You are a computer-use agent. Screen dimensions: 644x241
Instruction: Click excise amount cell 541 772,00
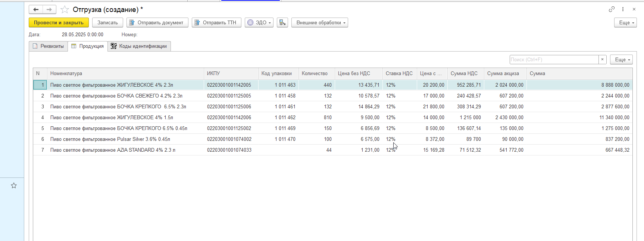[505, 150]
